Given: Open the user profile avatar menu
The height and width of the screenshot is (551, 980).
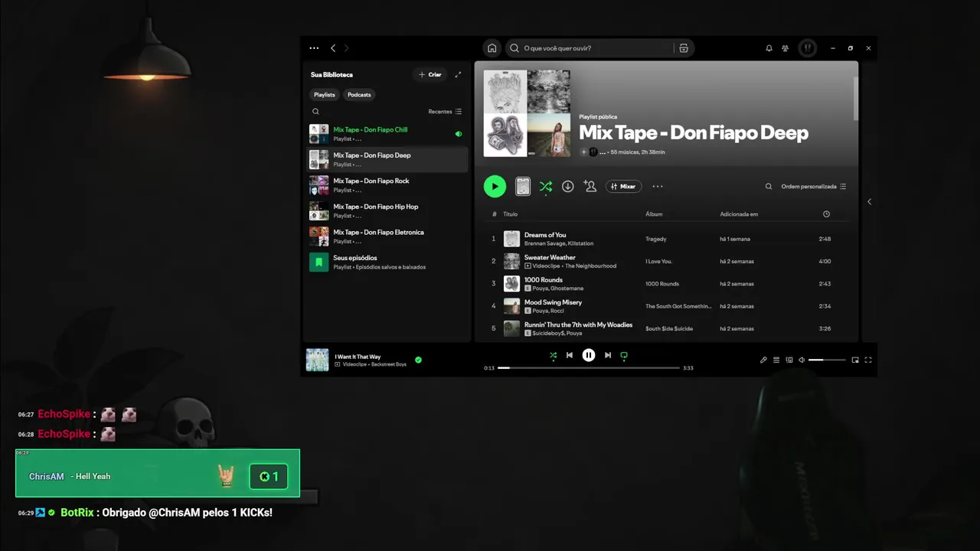Looking at the screenshot, I should click(x=807, y=48).
